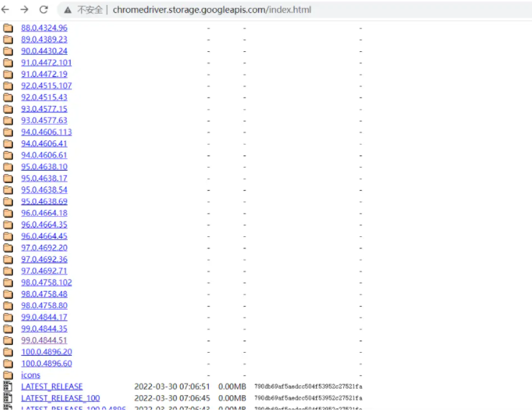Open the 96.0.4664.18 folder link

point(44,213)
